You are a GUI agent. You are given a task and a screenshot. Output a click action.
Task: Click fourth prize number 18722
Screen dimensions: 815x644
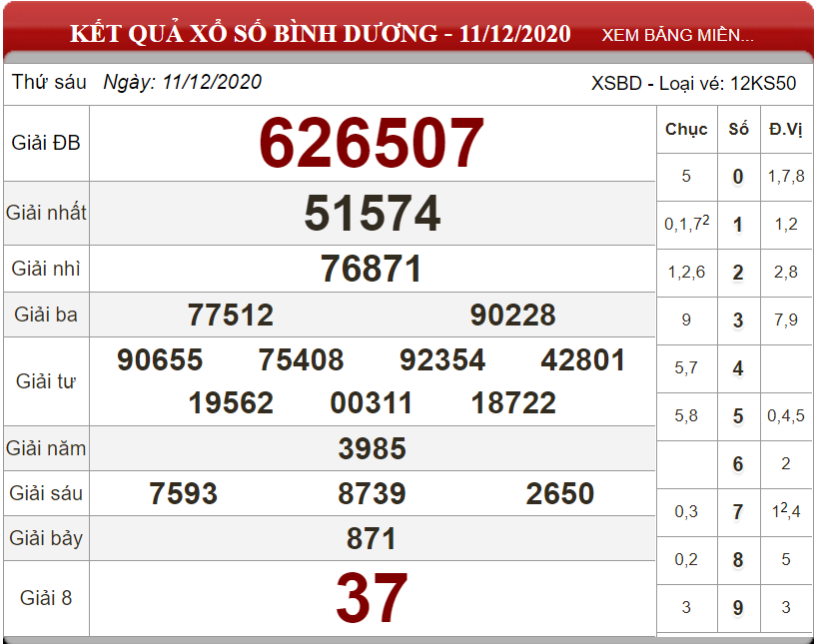(x=513, y=402)
